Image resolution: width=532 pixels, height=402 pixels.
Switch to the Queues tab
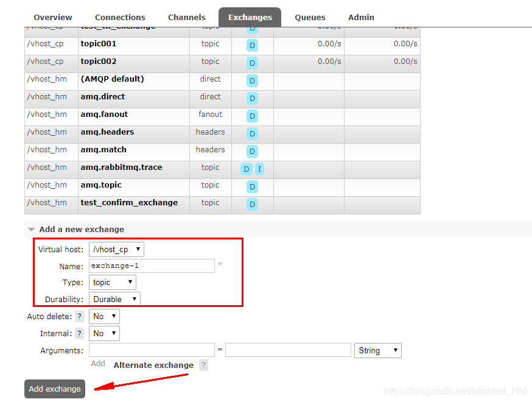[310, 17]
